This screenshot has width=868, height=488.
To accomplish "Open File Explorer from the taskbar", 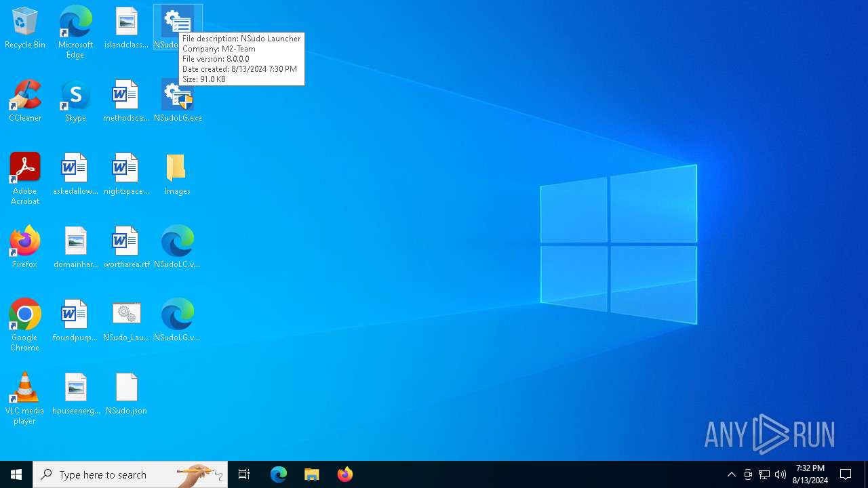I will click(x=312, y=474).
